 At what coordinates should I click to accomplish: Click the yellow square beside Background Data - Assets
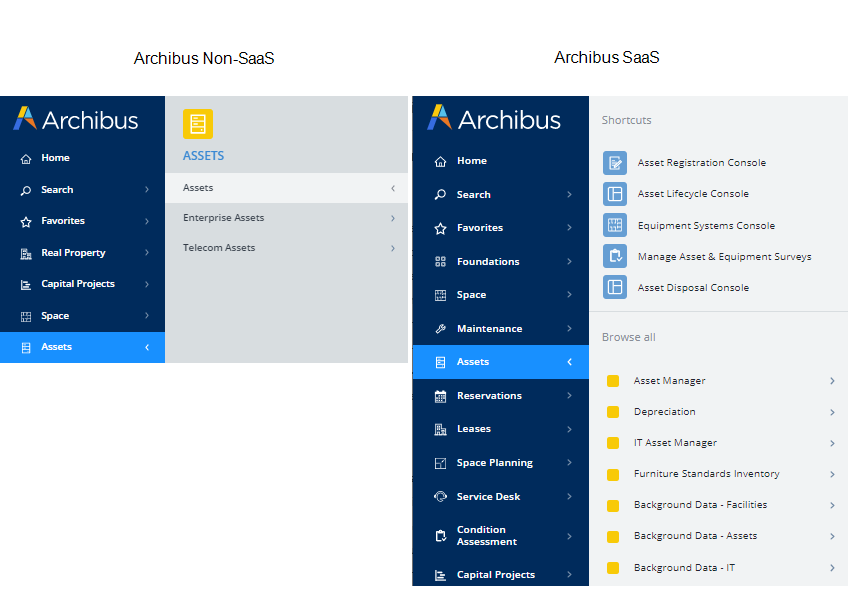613,536
